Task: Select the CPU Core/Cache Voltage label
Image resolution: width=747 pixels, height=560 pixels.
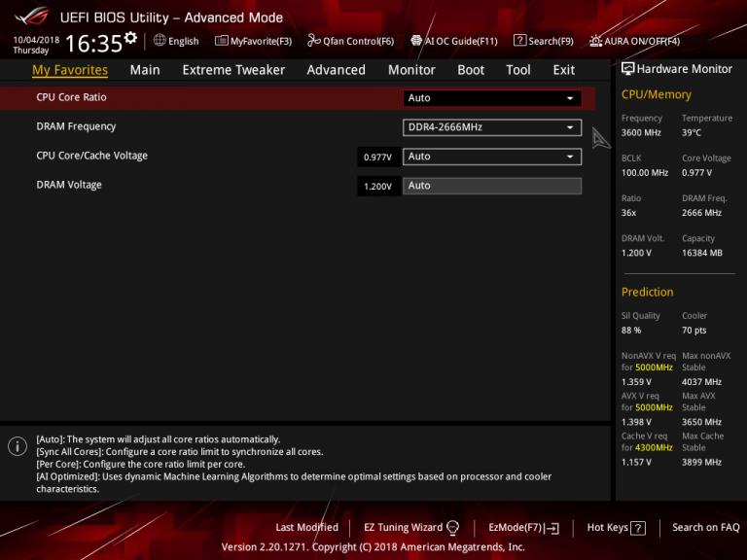Action: coord(92,156)
